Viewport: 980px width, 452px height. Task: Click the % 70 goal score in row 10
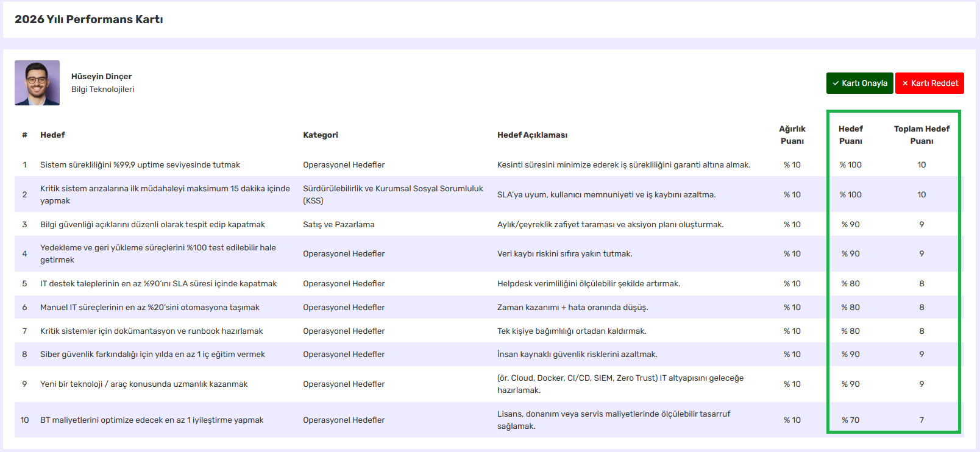tap(850, 420)
